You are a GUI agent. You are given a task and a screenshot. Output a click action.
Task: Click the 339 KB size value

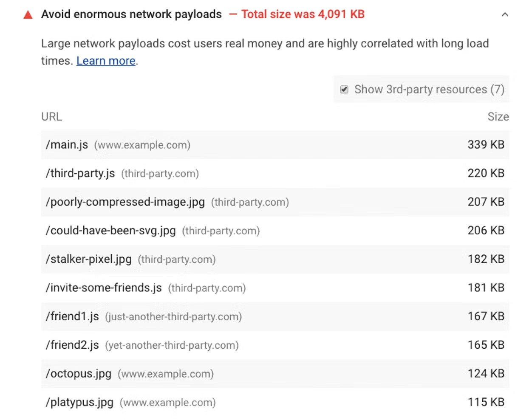(485, 145)
